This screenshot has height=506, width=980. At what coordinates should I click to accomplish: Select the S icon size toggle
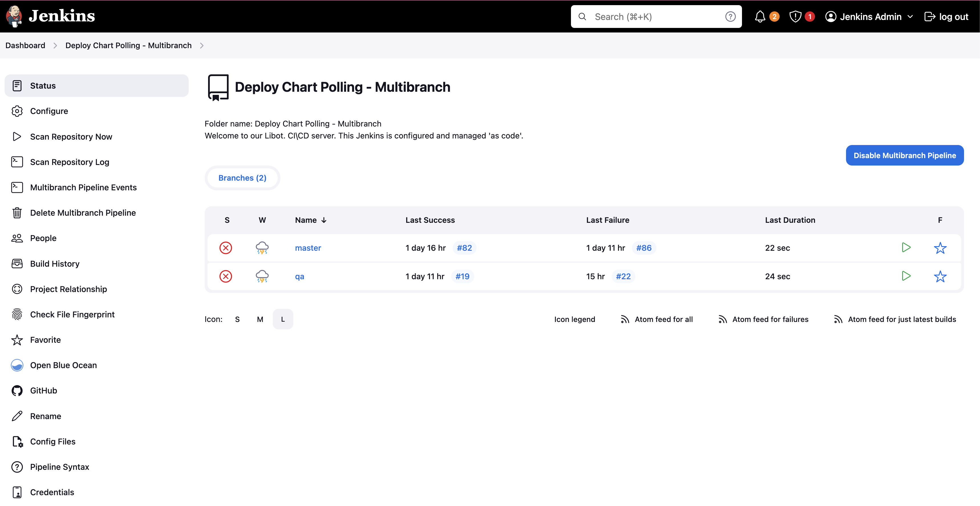(237, 319)
